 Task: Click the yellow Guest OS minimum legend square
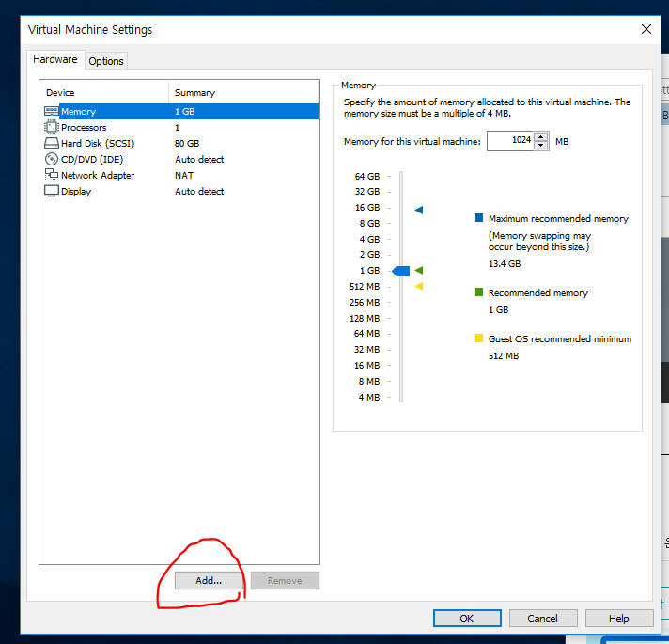(478, 338)
